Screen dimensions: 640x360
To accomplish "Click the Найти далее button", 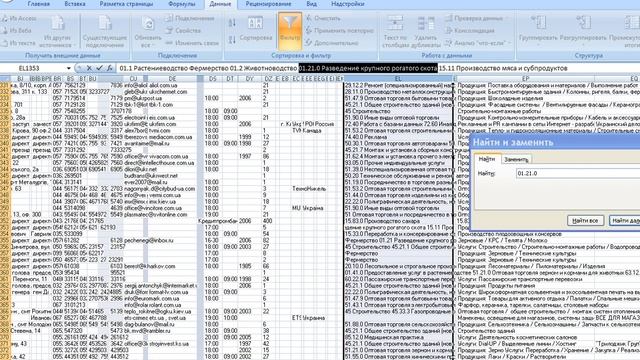I will click(x=624, y=220).
